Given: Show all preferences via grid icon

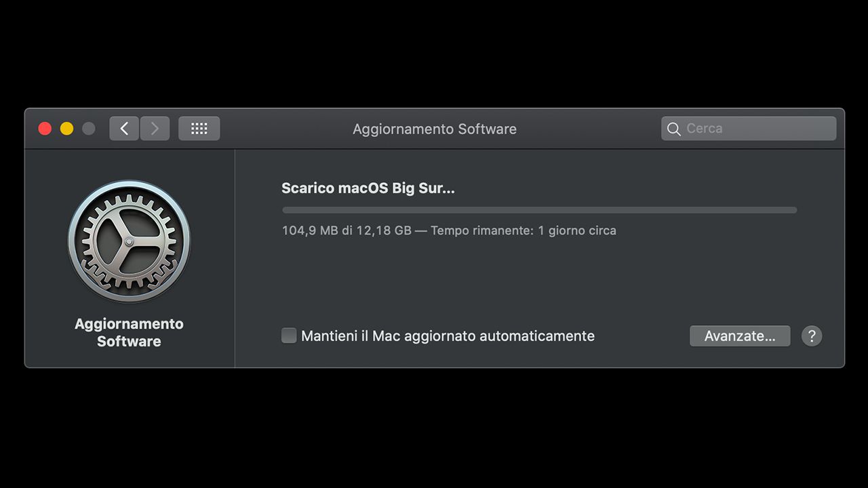Looking at the screenshot, I should coord(199,128).
